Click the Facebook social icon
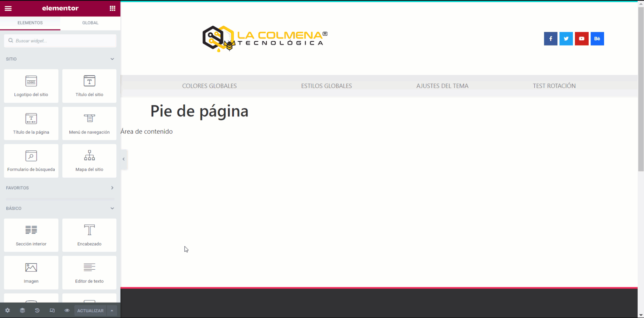 click(x=550, y=39)
